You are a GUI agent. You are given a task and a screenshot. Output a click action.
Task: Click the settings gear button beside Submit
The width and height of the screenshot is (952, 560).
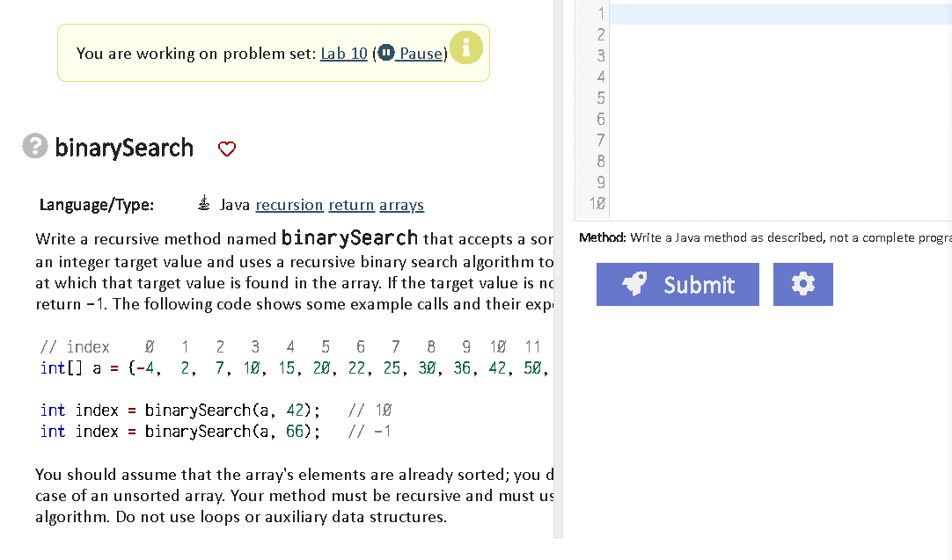802,284
